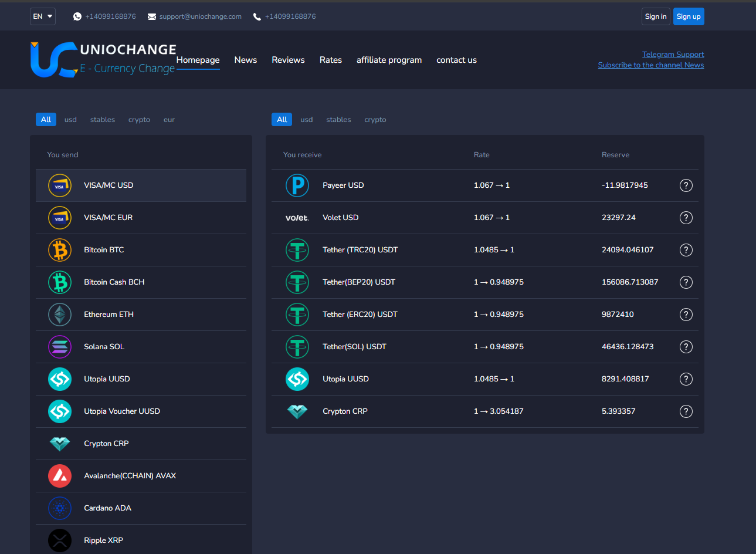
Task: Click the Uniochange UC logo
Action: pos(103,59)
